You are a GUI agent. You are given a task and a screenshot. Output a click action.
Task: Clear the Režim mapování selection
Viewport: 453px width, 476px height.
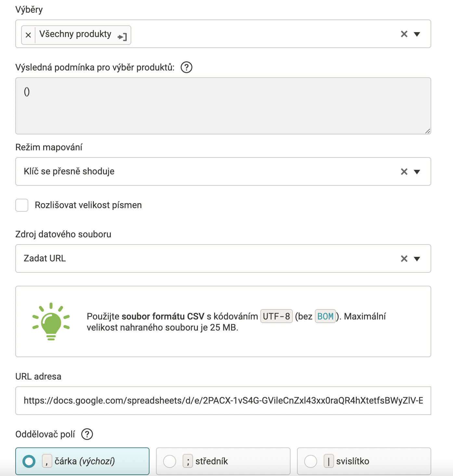[x=404, y=172]
